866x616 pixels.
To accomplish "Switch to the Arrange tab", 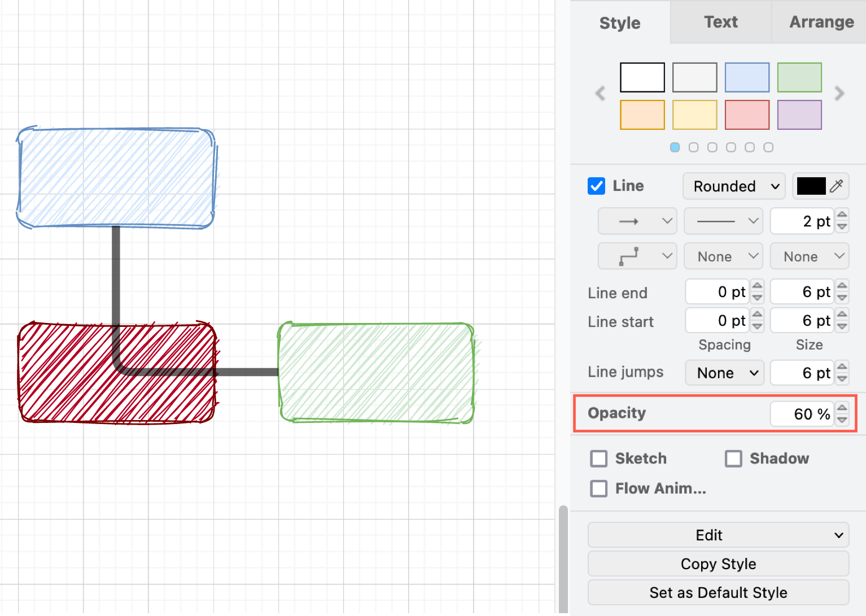I will pos(821,22).
